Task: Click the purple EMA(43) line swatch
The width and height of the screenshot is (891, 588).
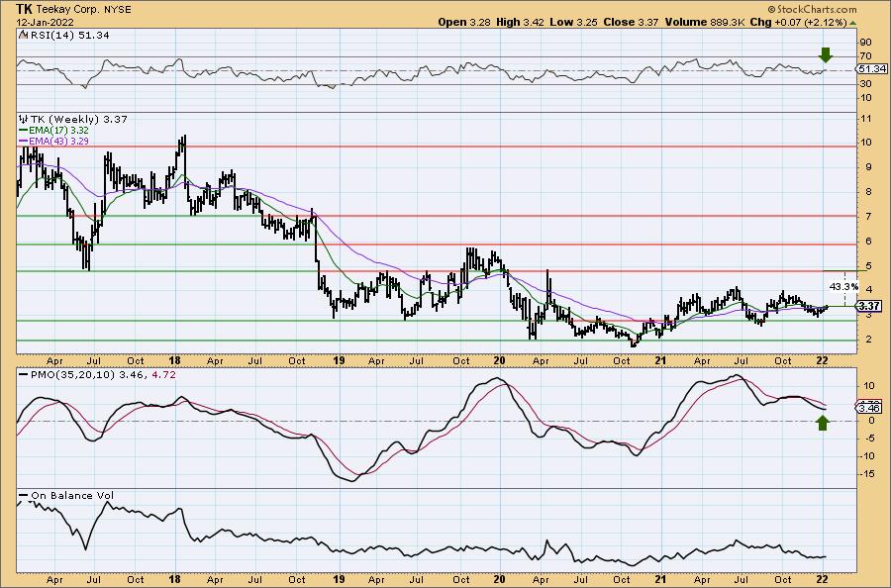Action: tap(24, 141)
